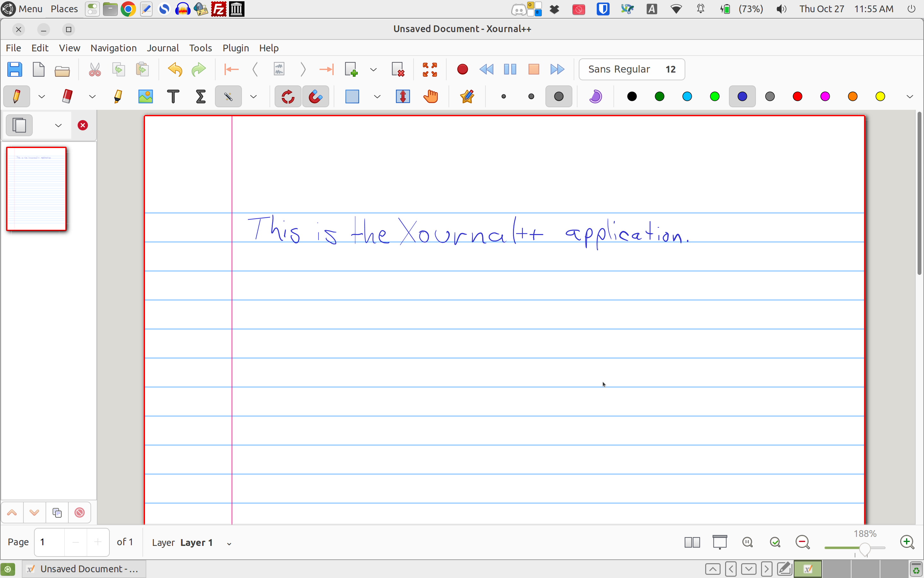Screen dimensions: 924x578
Task: Select the black color swatch
Action: pos(632,96)
